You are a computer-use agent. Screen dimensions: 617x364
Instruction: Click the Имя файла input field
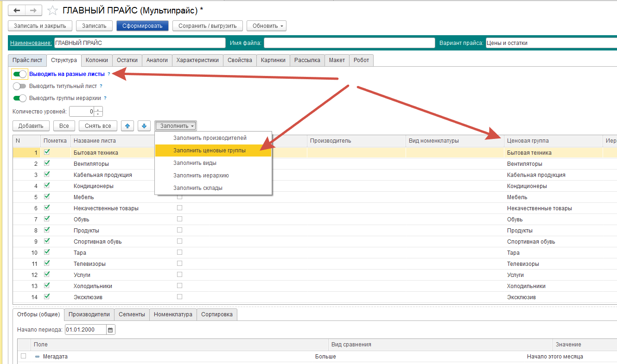tap(350, 43)
